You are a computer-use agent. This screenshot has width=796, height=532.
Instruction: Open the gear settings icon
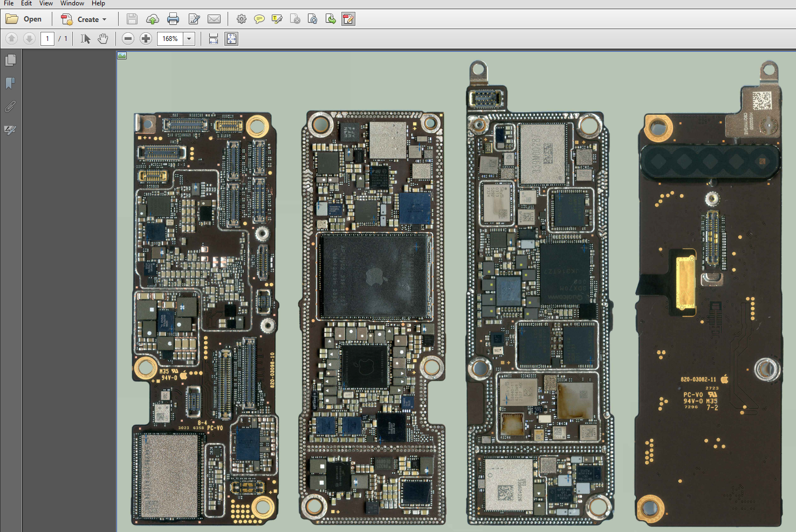pos(242,19)
